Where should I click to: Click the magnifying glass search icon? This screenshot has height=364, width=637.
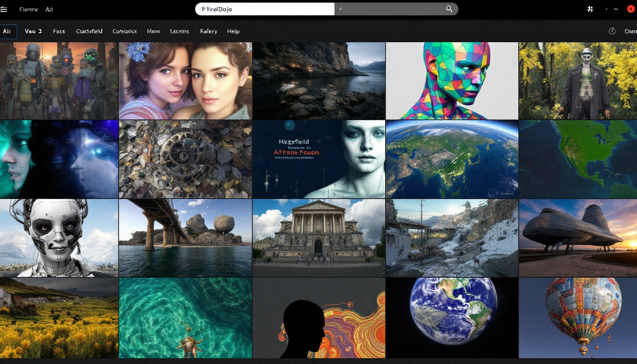(x=449, y=9)
